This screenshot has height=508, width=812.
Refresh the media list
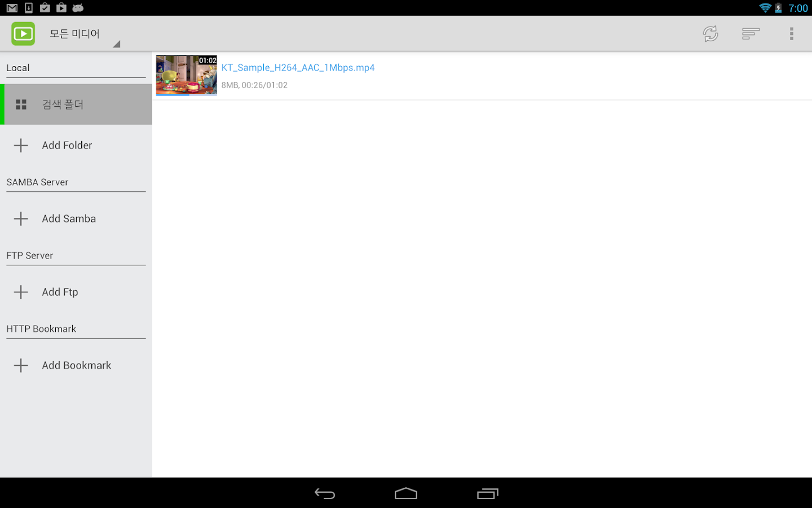pyautogui.click(x=710, y=34)
